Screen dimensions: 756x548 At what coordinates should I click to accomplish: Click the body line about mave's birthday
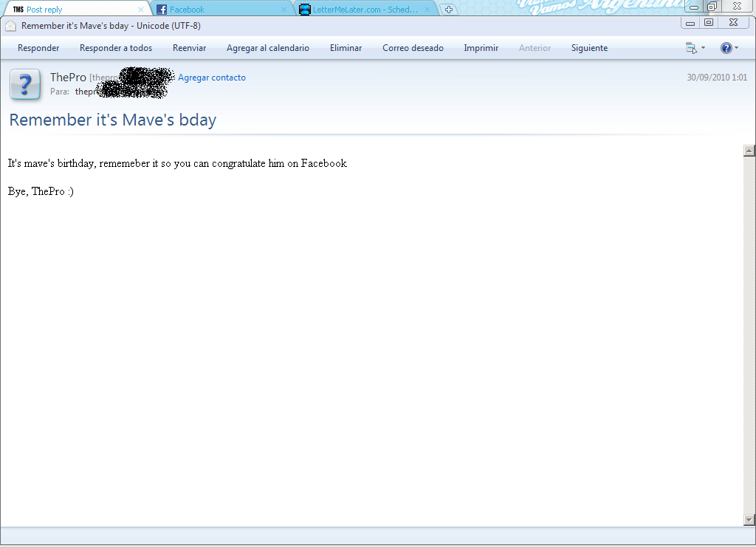point(177,163)
